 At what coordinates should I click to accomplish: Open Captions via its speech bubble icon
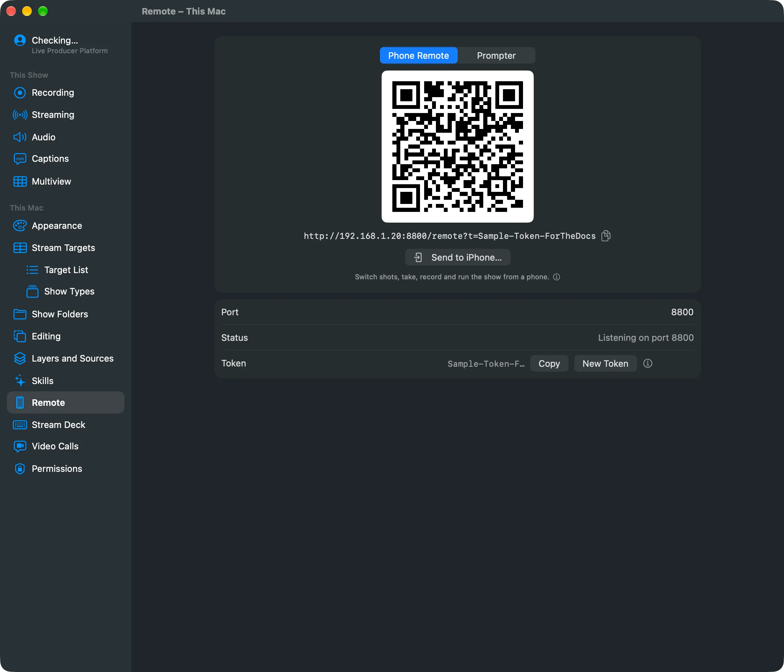tap(20, 159)
